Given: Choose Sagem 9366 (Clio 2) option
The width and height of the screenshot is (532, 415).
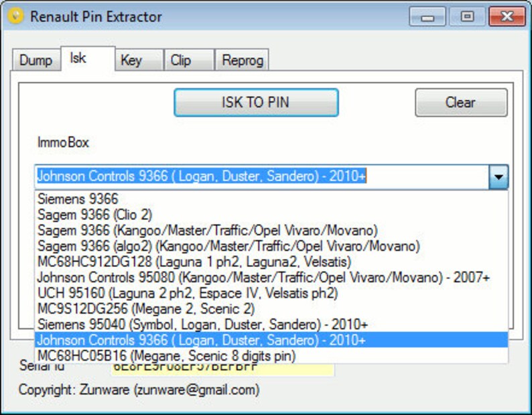Looking at the screenshot, I should (271, 215).
